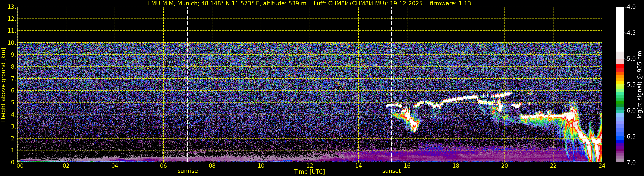Click the station title 'LMU-MIM, Munich' with coordinates
Viewport: 644px width, 176px height.
[x=227, y=3]
